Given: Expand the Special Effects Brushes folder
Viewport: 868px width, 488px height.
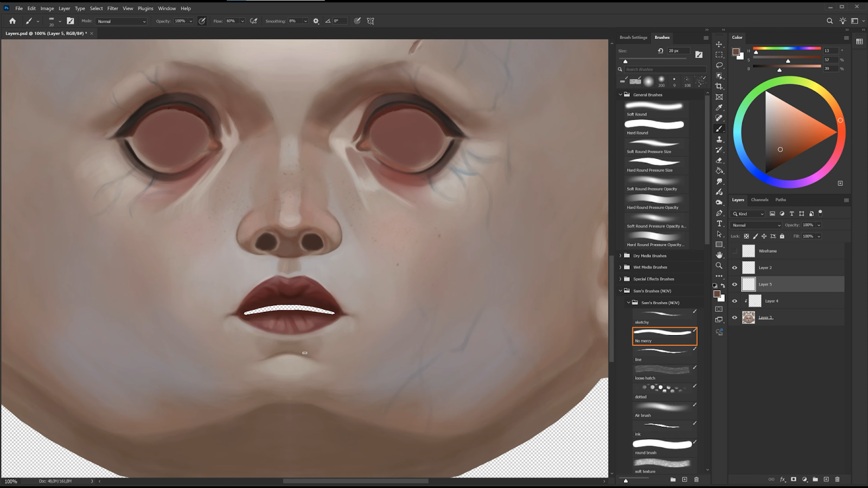Looking at the screenshot, I should pos(621,279).
